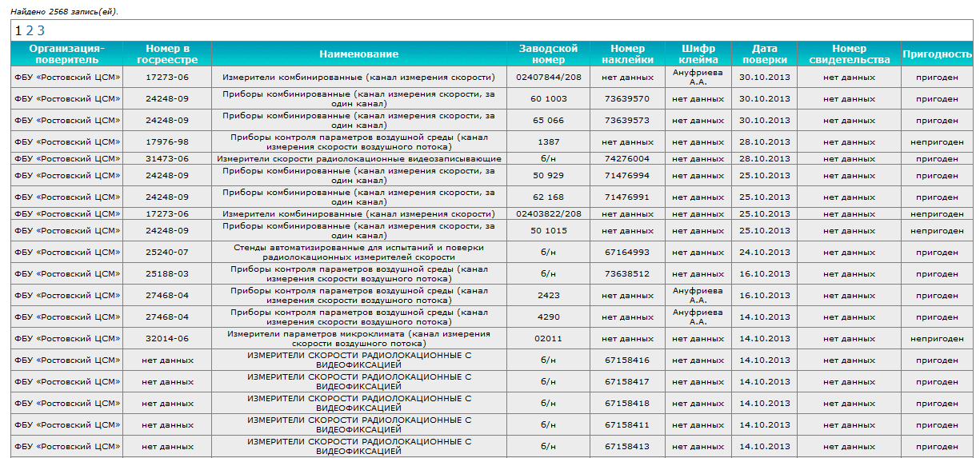Click the current page number 1
This screenshot has width=980, height=458.
click(x=18, y=30)
